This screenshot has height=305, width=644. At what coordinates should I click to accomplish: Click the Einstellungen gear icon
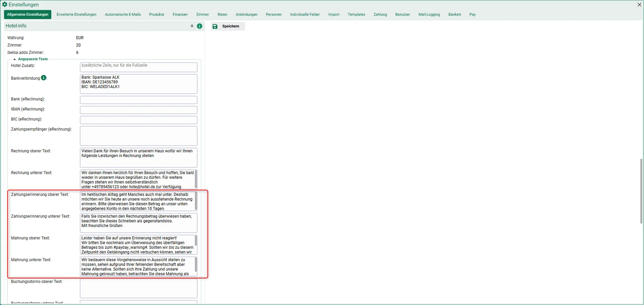coord(5,4)
